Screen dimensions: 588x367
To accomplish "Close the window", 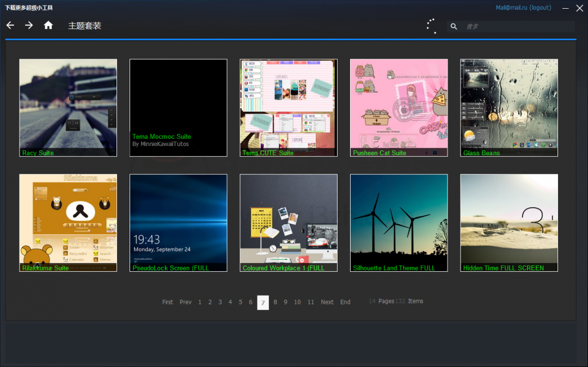I will [x=579, y=8].
